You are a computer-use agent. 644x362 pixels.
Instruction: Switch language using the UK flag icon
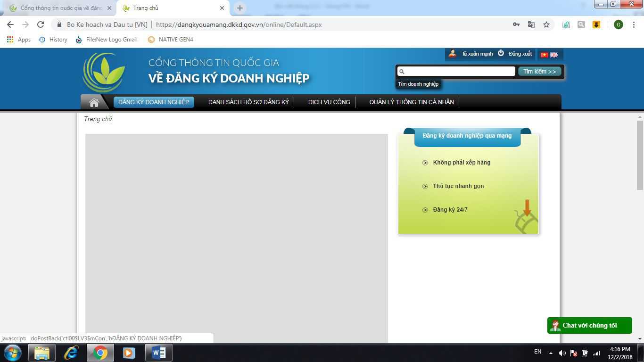coord(554,55)
